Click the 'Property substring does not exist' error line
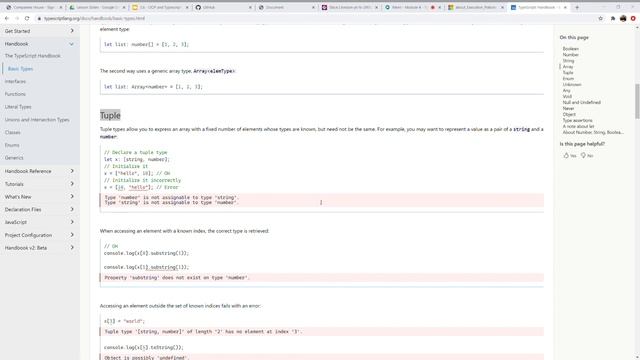This screenshot has width=640, height=360. pos(322,278)
